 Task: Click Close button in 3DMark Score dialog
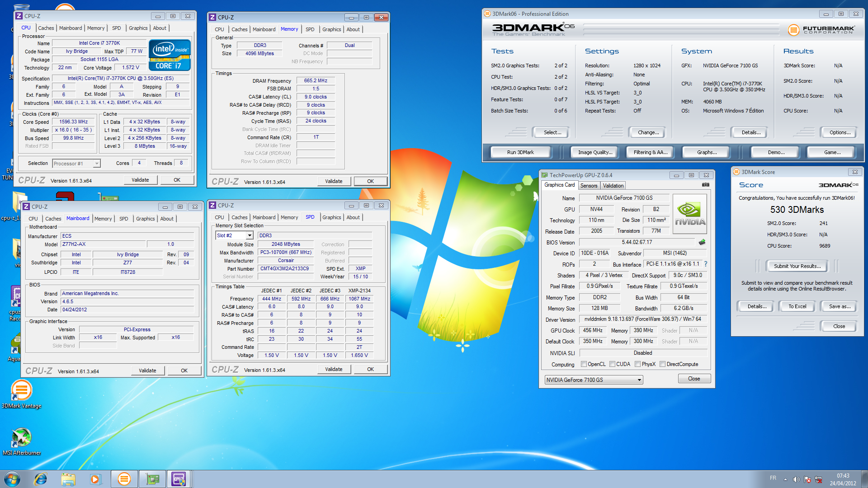(x=839, y=326)
